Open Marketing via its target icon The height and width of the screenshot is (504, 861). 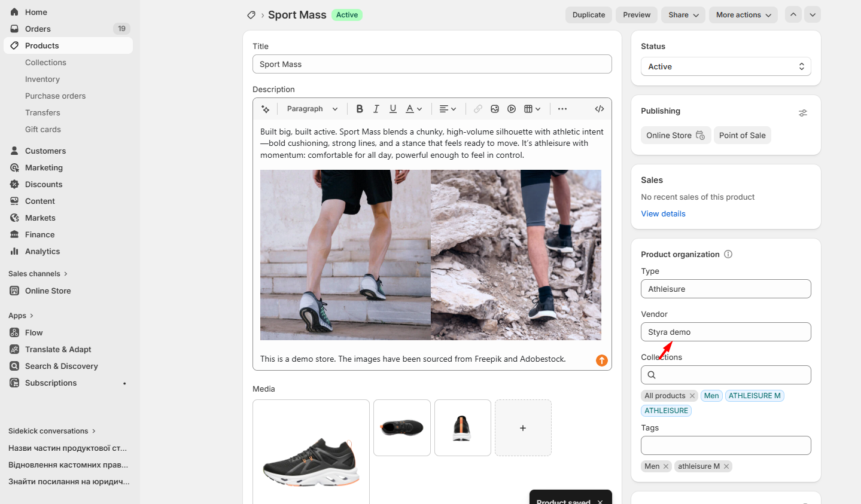(14, 167)
